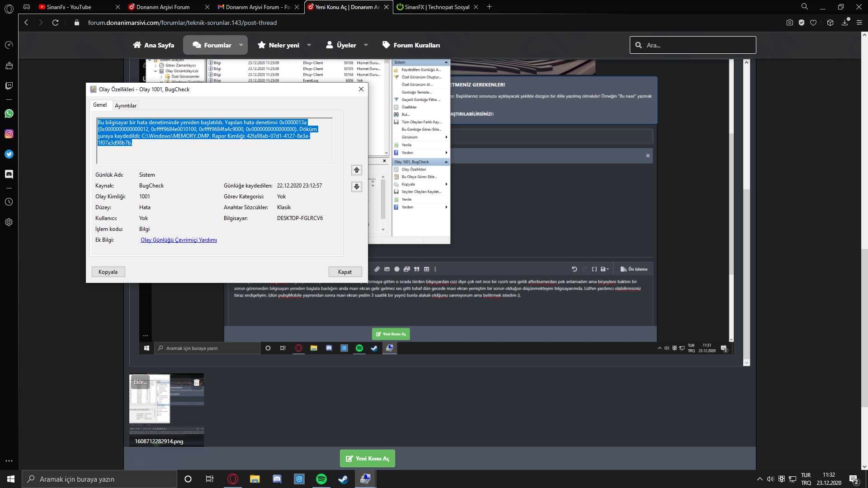Open WhatsApp in the sidebar

[9, 113]
